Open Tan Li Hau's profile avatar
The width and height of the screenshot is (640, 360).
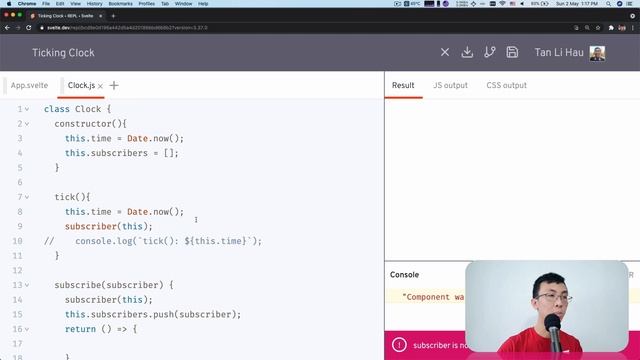point(597,53)
